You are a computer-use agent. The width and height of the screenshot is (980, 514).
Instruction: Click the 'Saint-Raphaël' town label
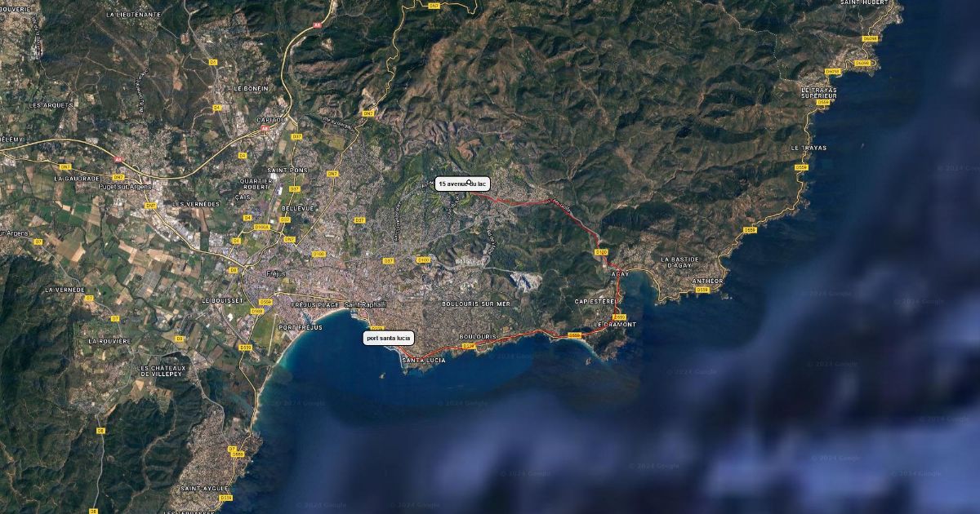(365, 304)
